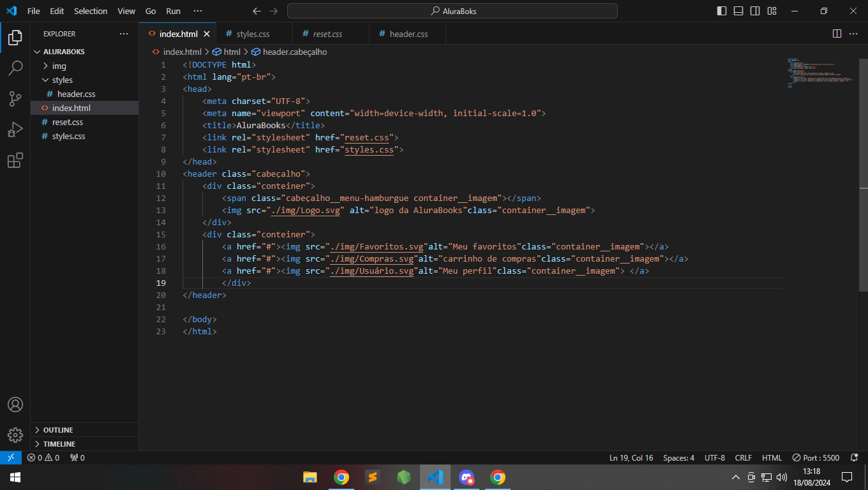Select the index.html tab
Viewport: 868px width, 490px height.
177,34
